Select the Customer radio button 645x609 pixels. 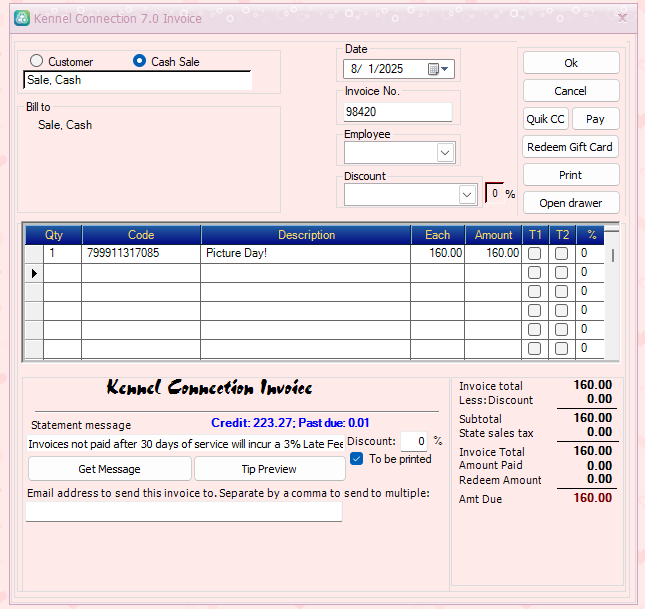pyautogui.click(x=36, y=61)
